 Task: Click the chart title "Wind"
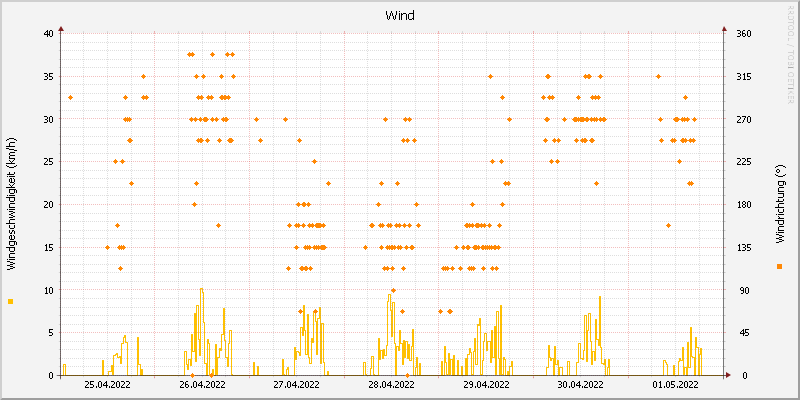click(399, 16)
